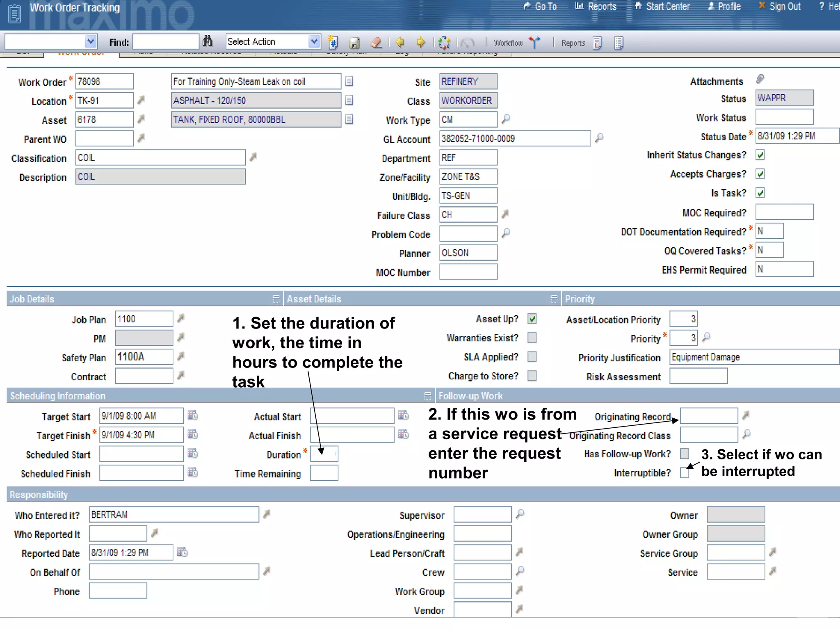Screen dimensions: 840x630
Task: Click the Save record disk icon
Action: pyautogui.click(x=354, y=43)
